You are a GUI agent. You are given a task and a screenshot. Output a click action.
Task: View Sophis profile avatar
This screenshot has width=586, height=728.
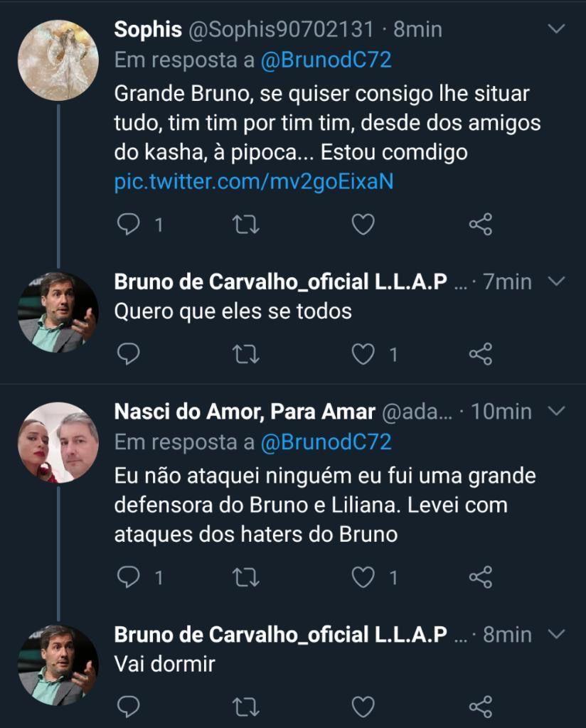tap(58, 60)
